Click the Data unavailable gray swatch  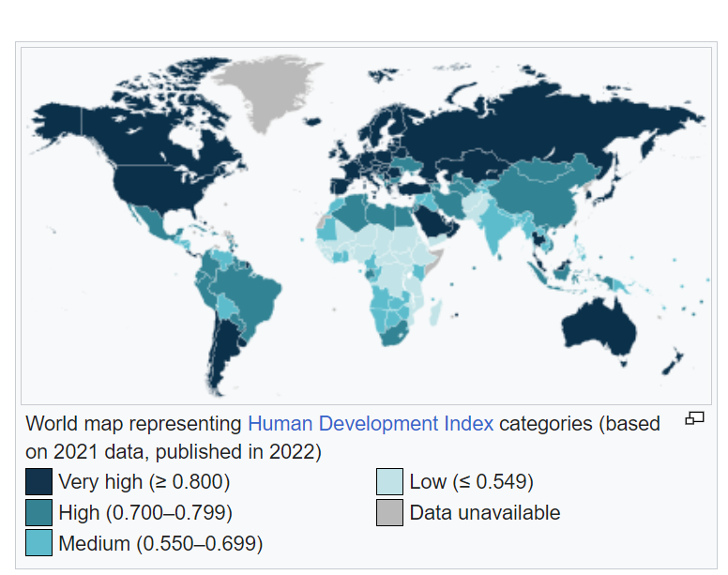point(389,513)
